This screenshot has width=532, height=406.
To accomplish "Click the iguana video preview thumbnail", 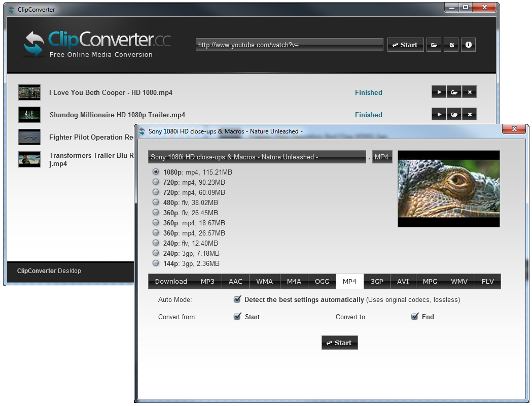I will click(448, 189).
